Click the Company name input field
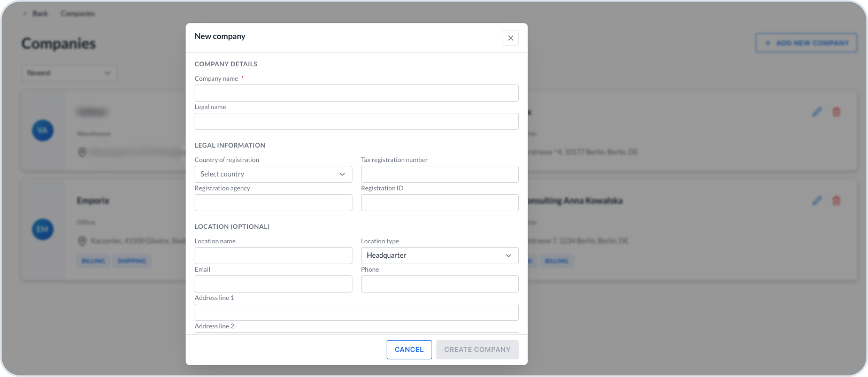Viewport: 868px width, 377px height. point(357,93)
